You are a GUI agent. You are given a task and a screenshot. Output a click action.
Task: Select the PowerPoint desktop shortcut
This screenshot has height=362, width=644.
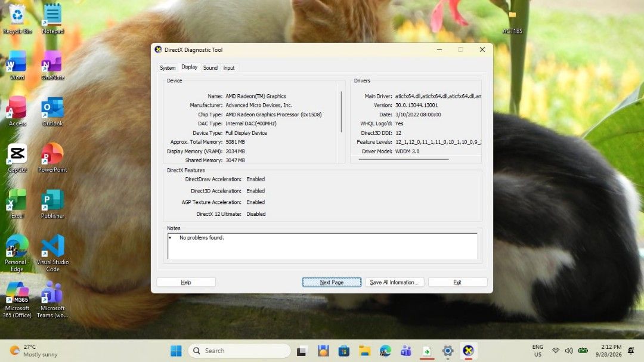coord(52,158)
